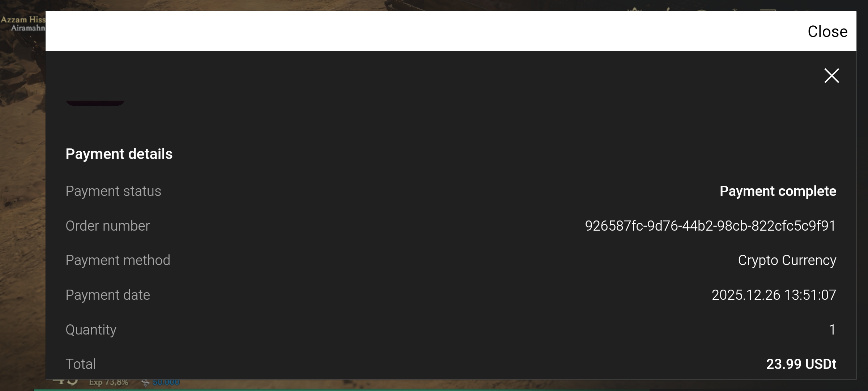Click the Total label
This screenshot has height=391, width=868.
[80, 364]
